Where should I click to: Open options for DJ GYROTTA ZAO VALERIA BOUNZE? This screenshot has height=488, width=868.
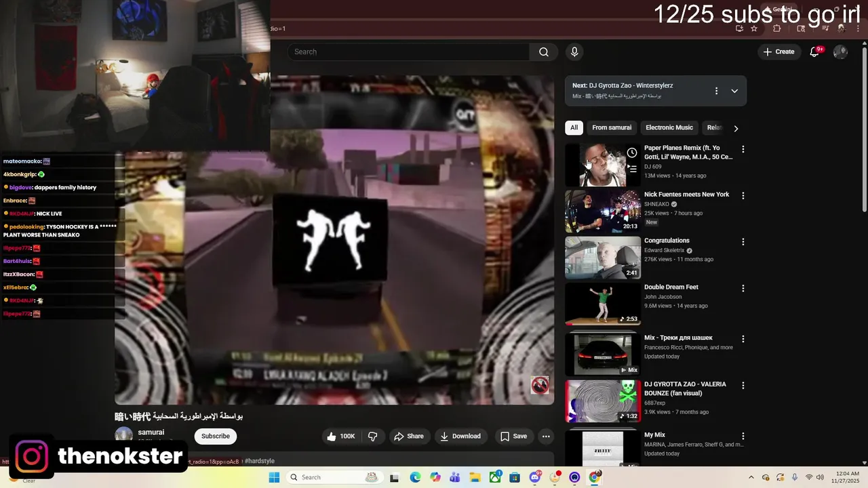coord(743,386)
